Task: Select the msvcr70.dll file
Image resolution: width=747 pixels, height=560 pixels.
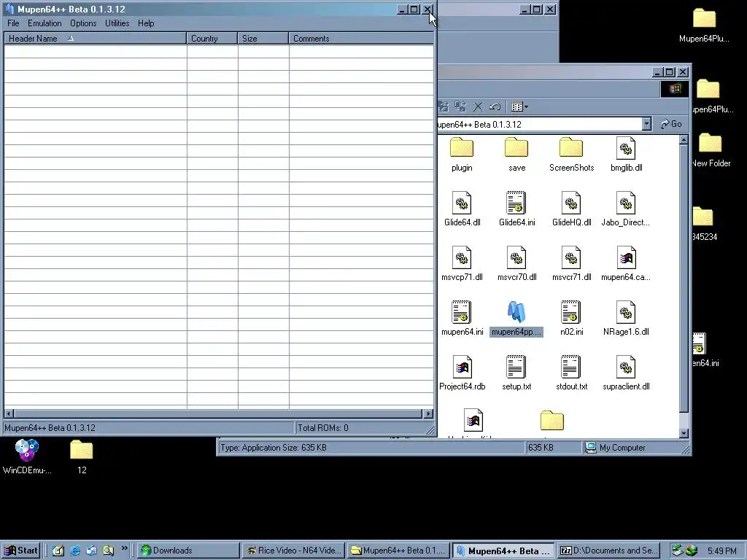Action: (x=516, y=264)
